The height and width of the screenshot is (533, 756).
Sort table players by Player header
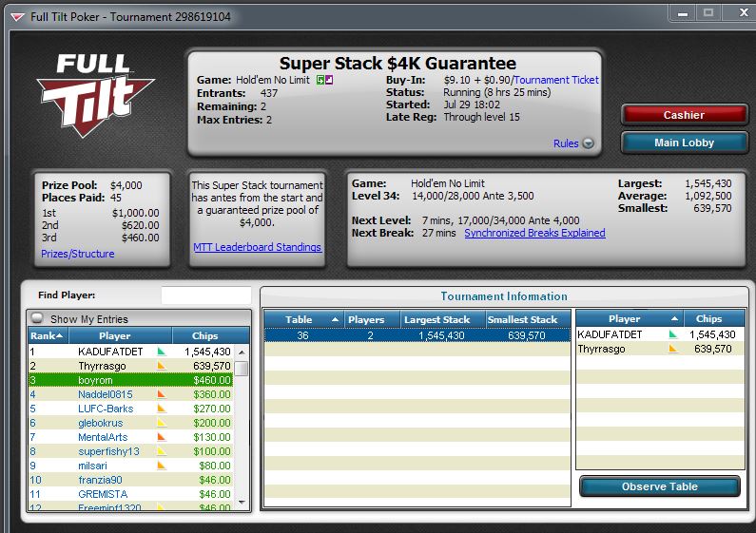tap(630, 319)
